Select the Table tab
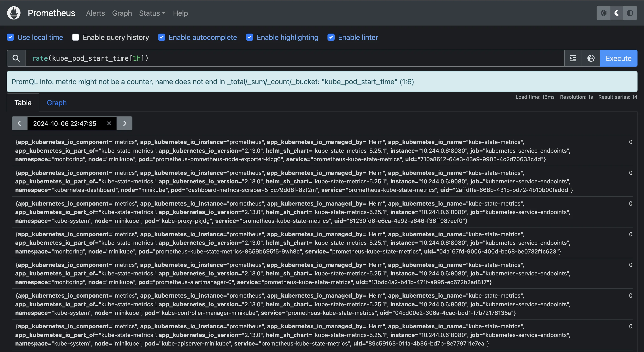 23,103
